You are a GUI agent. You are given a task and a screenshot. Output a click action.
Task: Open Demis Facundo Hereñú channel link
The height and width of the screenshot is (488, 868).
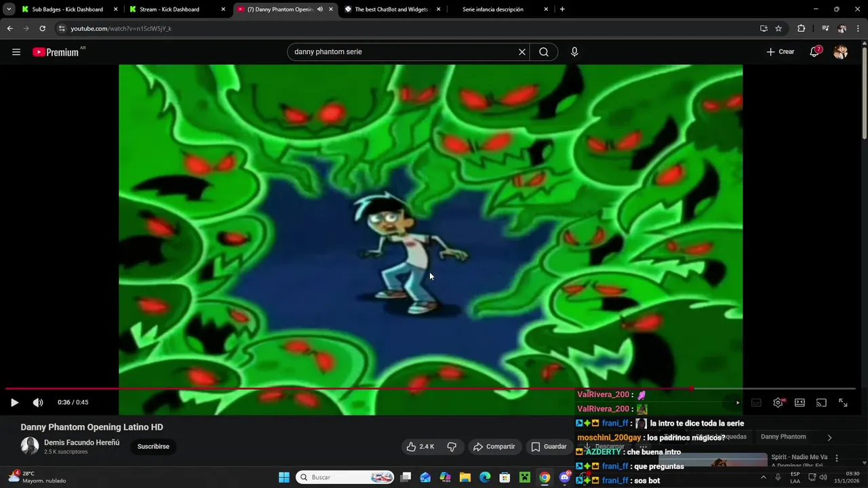point(81,443)
